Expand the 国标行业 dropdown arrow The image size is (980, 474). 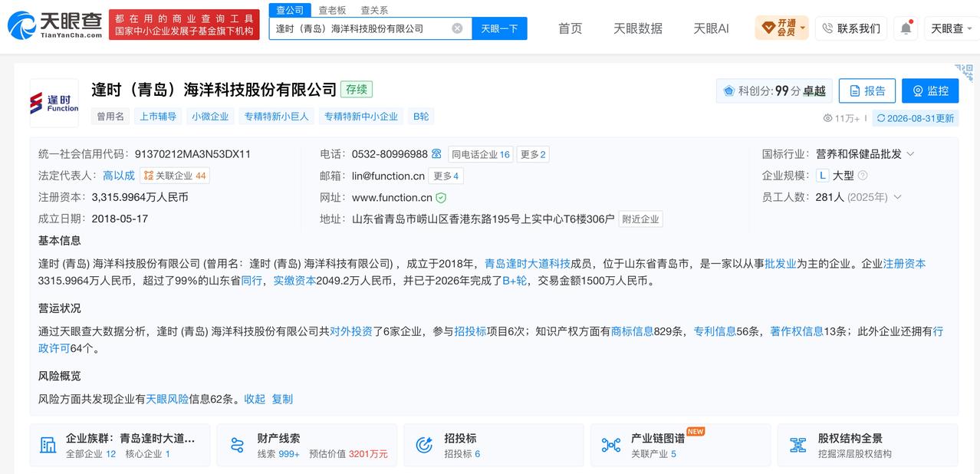[911, 154]
